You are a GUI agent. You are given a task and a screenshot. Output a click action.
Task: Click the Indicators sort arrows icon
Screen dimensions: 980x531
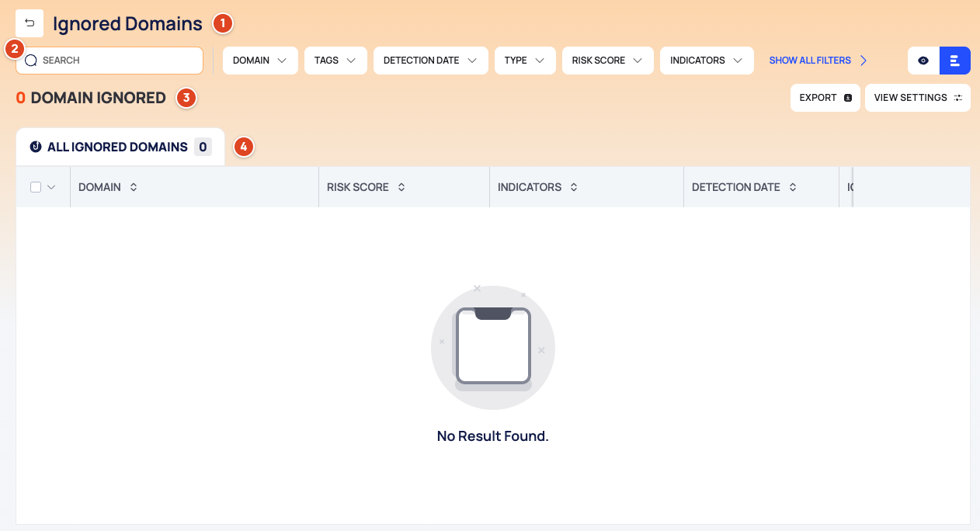click(x=574, y=187)
